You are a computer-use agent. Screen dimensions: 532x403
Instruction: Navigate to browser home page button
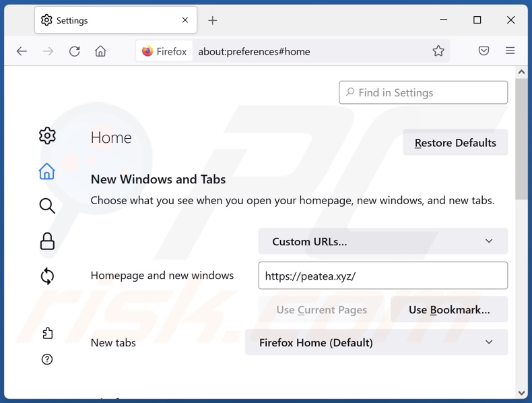point(100,51)
